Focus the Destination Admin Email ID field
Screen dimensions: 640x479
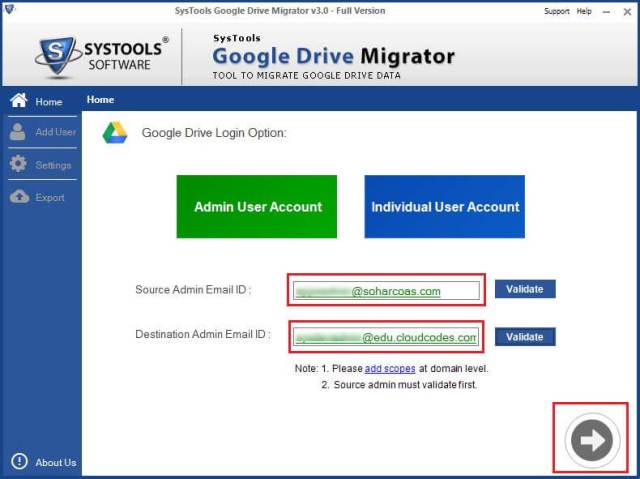(386, 337)
